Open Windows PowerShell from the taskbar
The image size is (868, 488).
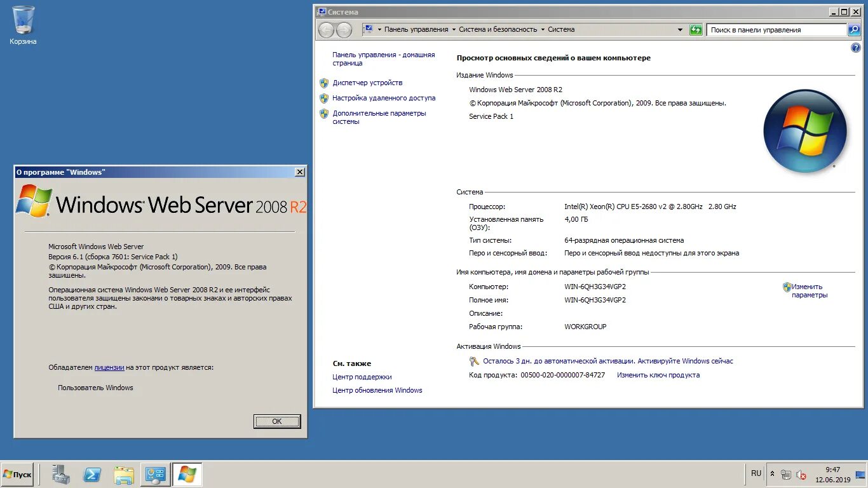click(92, 475)
